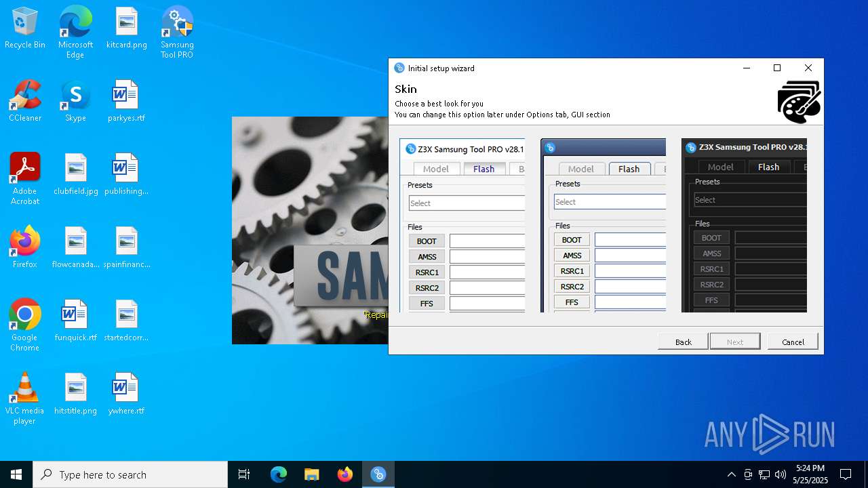This screenshot has height=488, width=868.
Task: Open Firefox from the taskbar
Action: pyautogui.click(x=344, y=474)
